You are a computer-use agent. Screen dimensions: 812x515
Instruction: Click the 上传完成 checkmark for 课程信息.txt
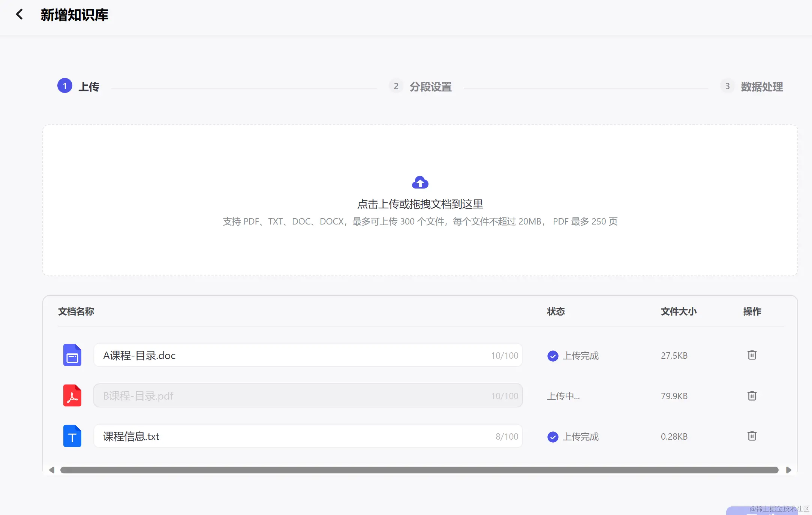[553, 437]
